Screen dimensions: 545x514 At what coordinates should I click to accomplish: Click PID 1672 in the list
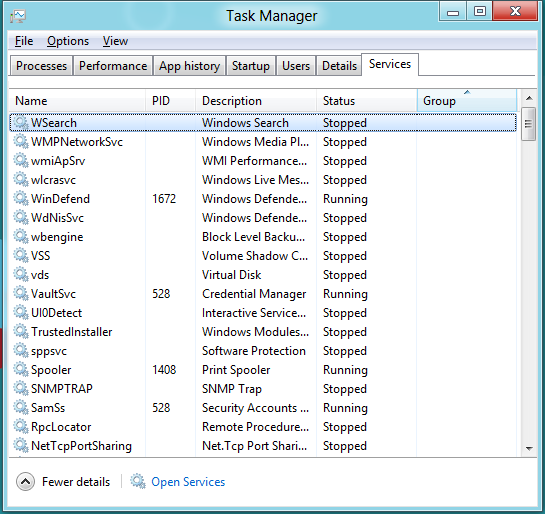tap(164, 199)
